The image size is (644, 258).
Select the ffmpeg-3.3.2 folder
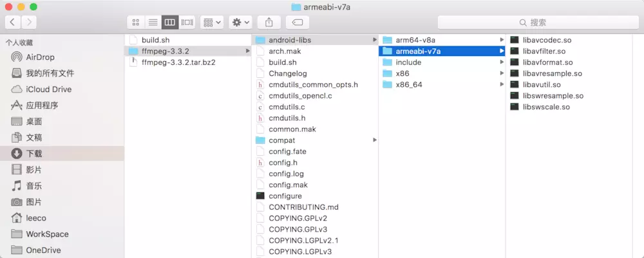tap(187, 51)
